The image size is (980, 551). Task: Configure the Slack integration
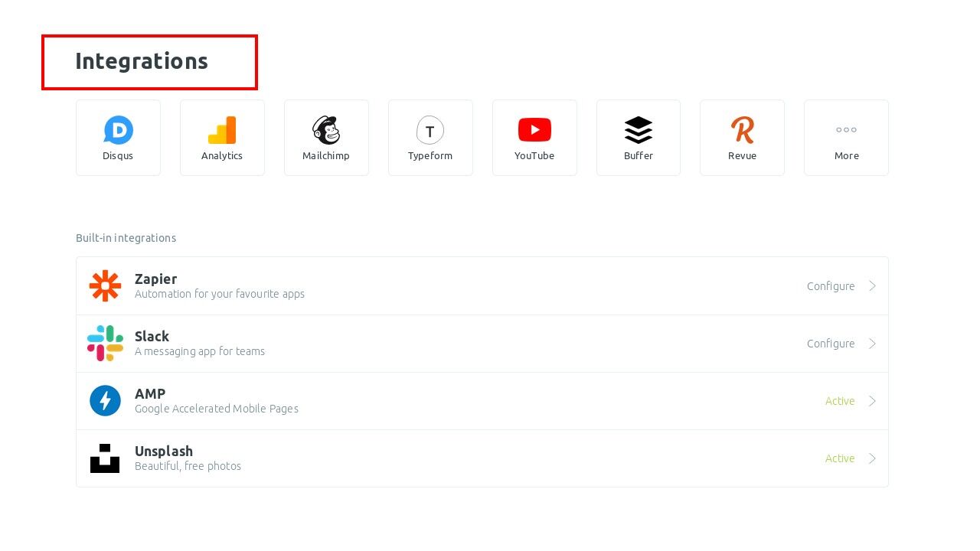[x=831, y=344]
